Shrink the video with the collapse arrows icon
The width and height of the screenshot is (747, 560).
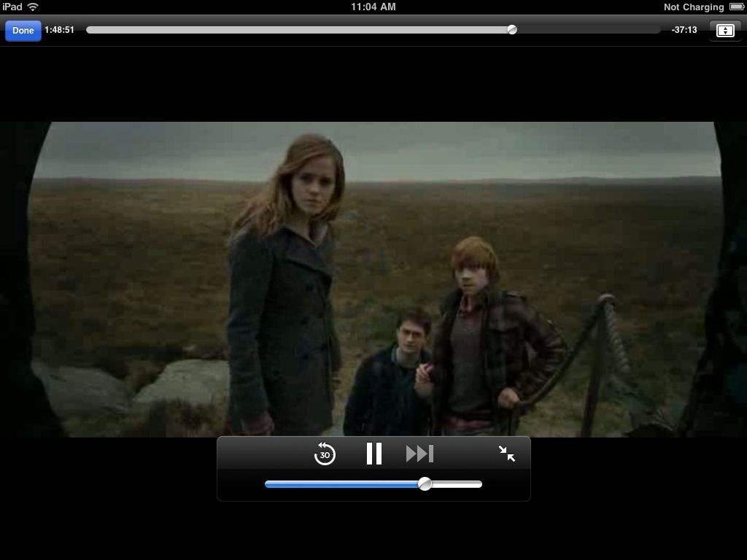coord(507,454)
